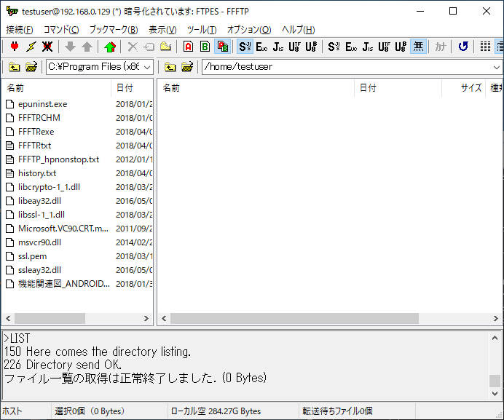This screenshot has width=504, height=420.
Task: Toggle the 無 no-conversion kanji code button
Action: [x=418, y=47]
